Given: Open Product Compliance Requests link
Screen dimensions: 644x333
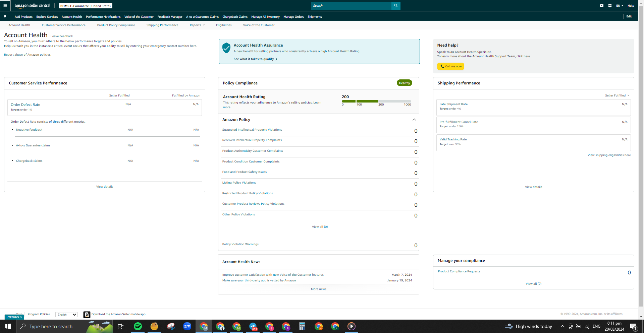Looking at the screenshot, I should pyautogui.click(x=459, y=271).
